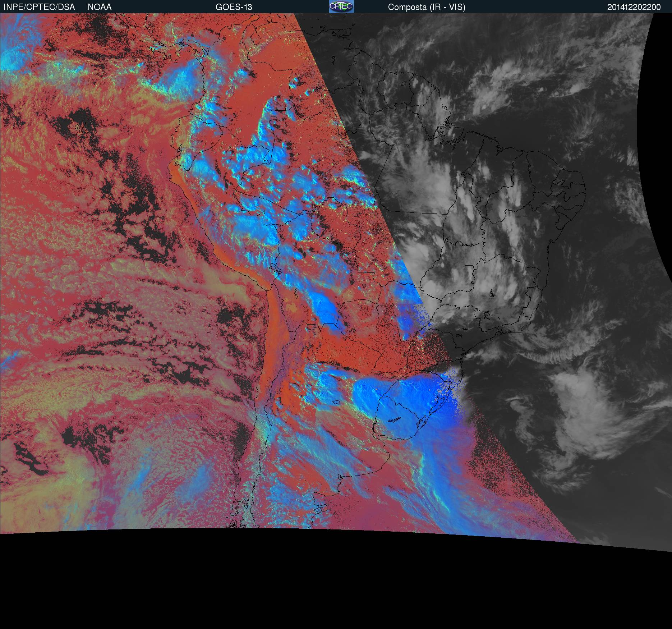This screenshot has height=629, width=672.
Task: Click the CPTEC logo in the header
Action: click(341, 6)
